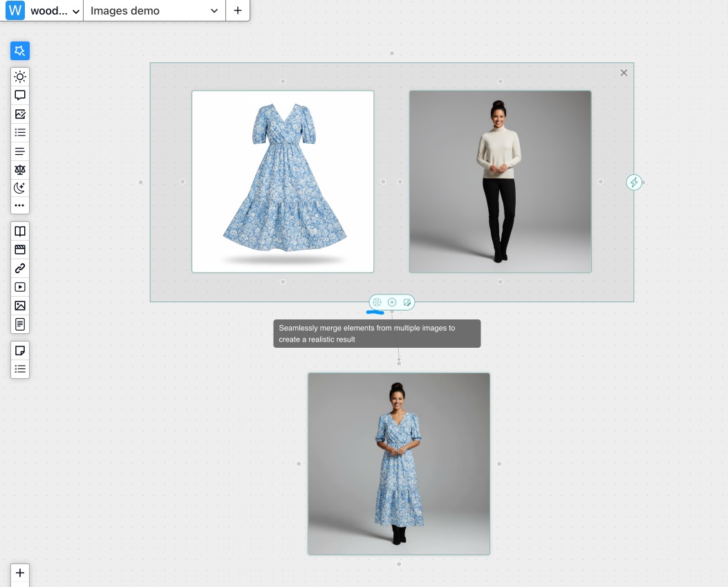Open the comment tool
This screenshot has width=728, height=587.
(20, 95)
